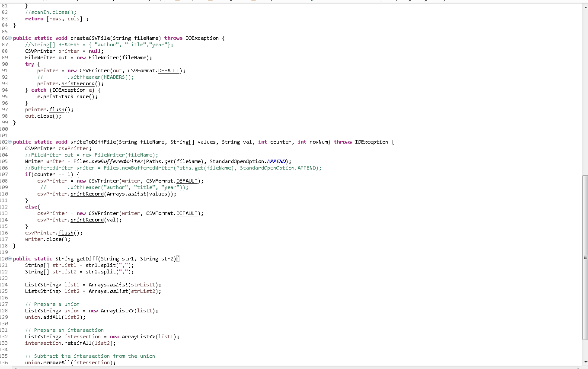588x369 pixels.
Task: Click the writeToDiffFile method name
Action: click(x=93, y=142)
